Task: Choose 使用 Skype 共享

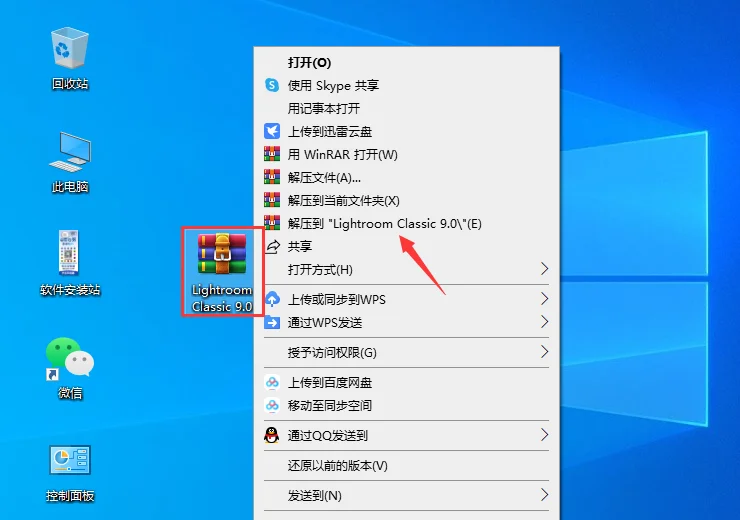Action: 407,85
